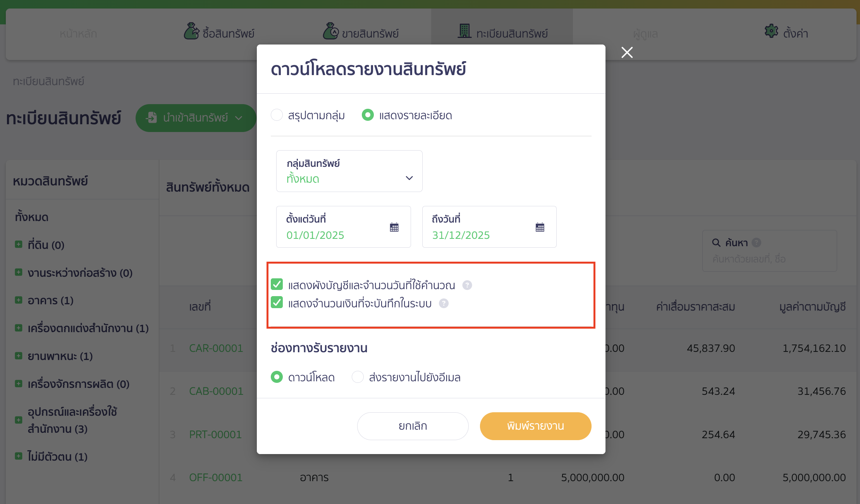
Task: Uncheck แสดงจำนวนเงินที่จะบันทึกในระบบ
Action: (x=276, y=303)
